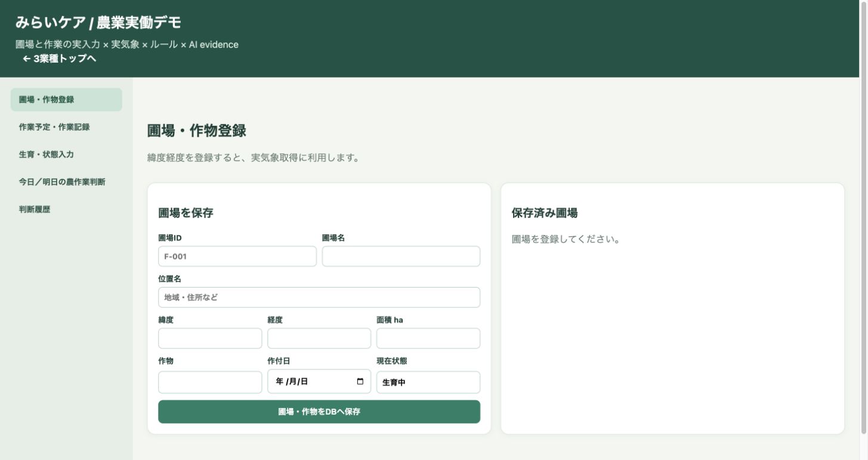Click the 緯度 latitude input box
The height and width of the screenshot is (460, 868).
pos(210,338)
